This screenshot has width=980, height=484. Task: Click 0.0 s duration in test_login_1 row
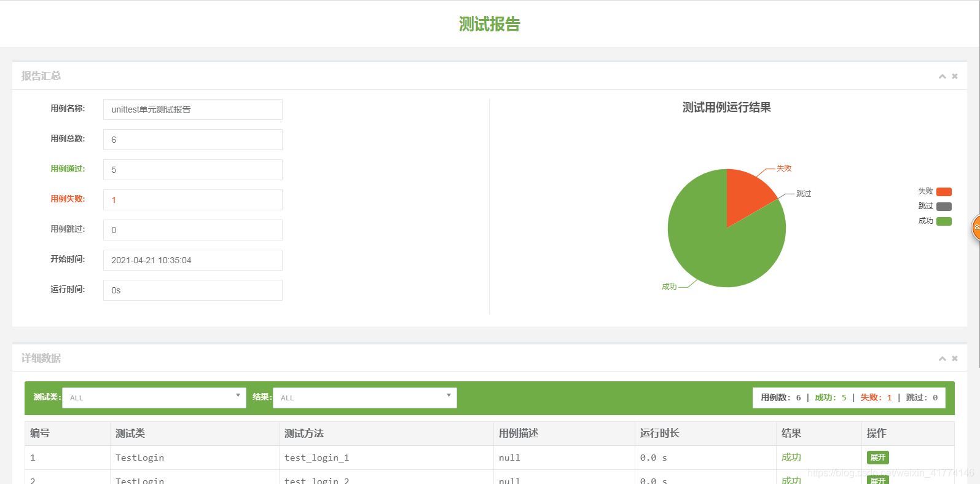click(x=654, y=458)
